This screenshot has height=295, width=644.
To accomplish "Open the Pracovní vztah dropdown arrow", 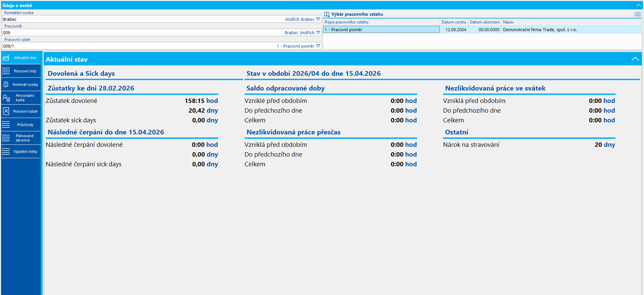I will coord(318,46).
